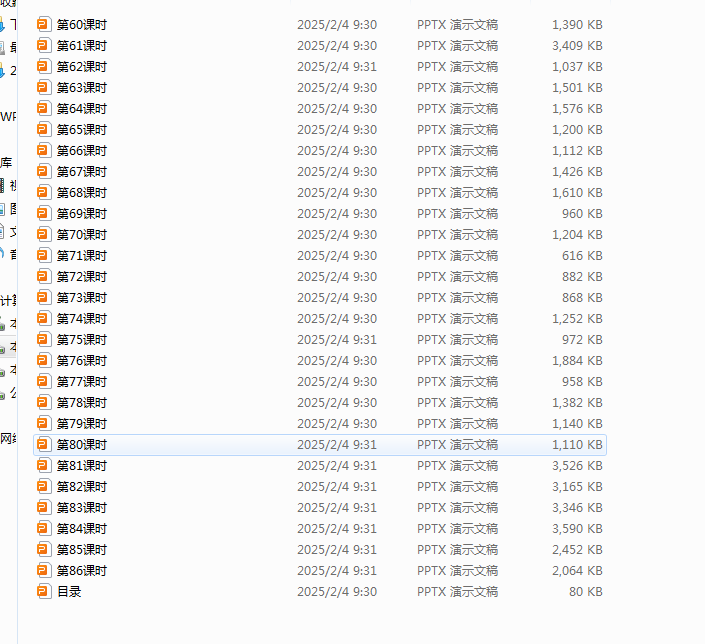Click the file name 第80课时

[82, 444]
